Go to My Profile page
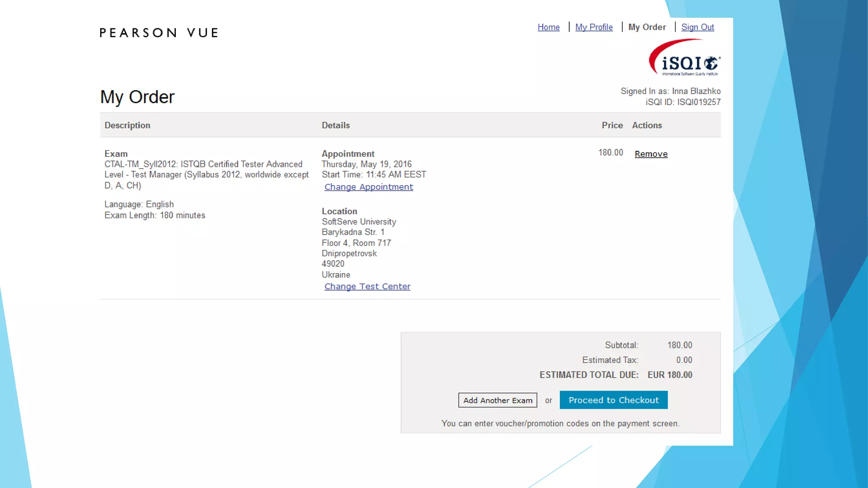Screen dimensions: 868x488 (594, 27)
